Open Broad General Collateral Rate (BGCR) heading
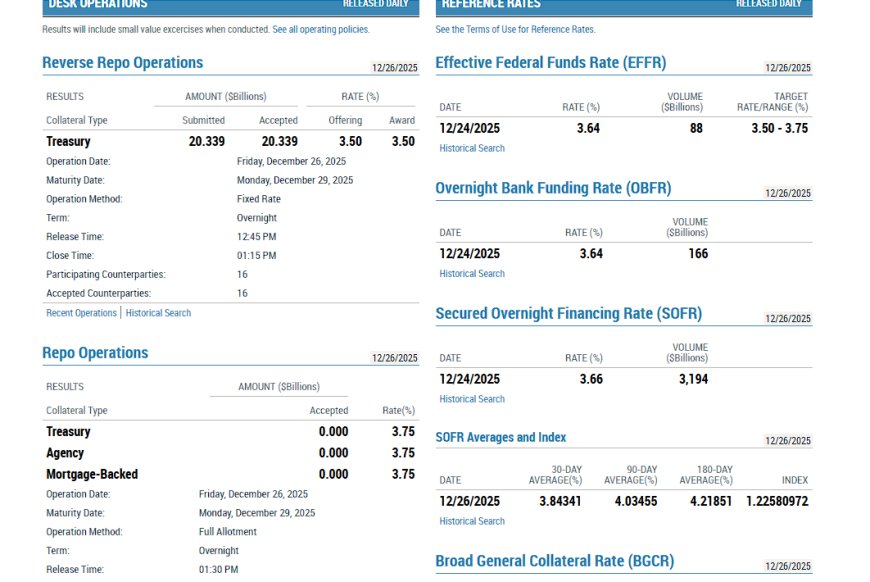 (x=554, y=561)
